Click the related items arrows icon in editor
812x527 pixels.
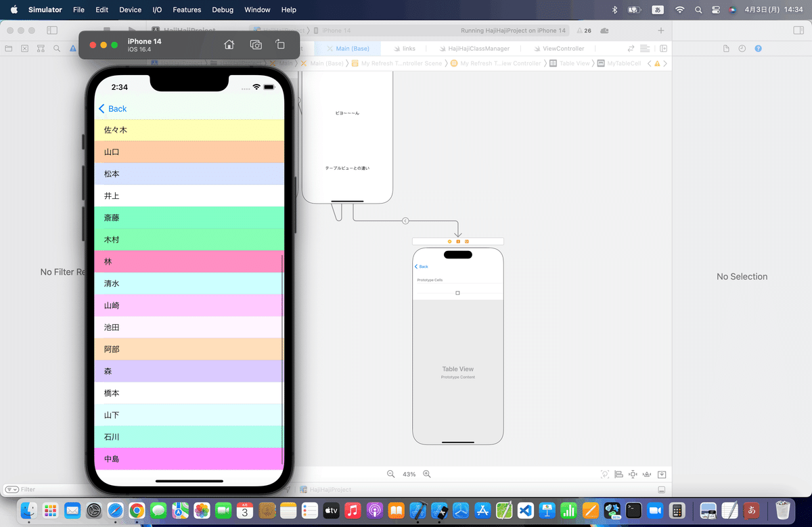click(x=631, y=49)
